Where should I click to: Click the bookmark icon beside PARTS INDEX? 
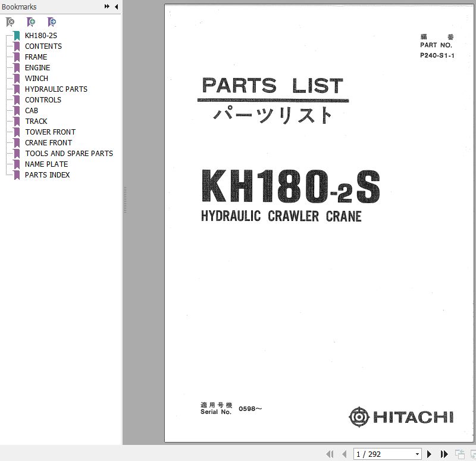pyautogui.click(x=17, y=175)
